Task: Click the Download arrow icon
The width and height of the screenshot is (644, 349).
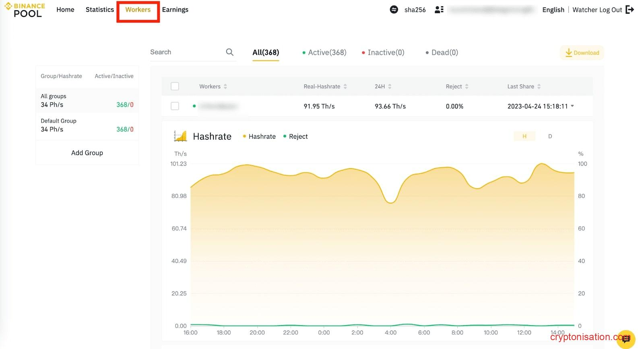Action: pyautogui.click(x=568, y=53)
